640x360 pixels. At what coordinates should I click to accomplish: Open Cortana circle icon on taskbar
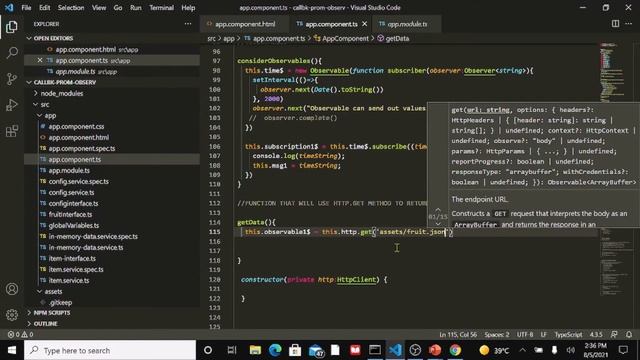pyautogui.click(x=208, y=350)
